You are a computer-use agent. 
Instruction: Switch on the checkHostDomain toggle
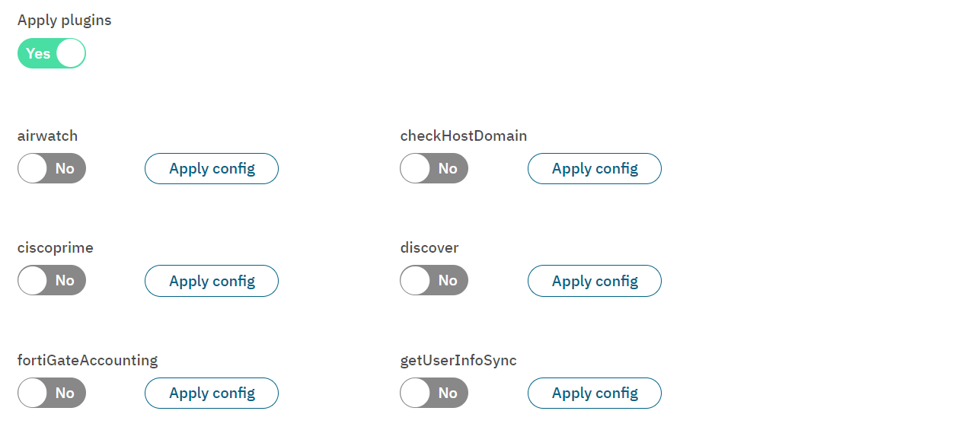(434, 168)
